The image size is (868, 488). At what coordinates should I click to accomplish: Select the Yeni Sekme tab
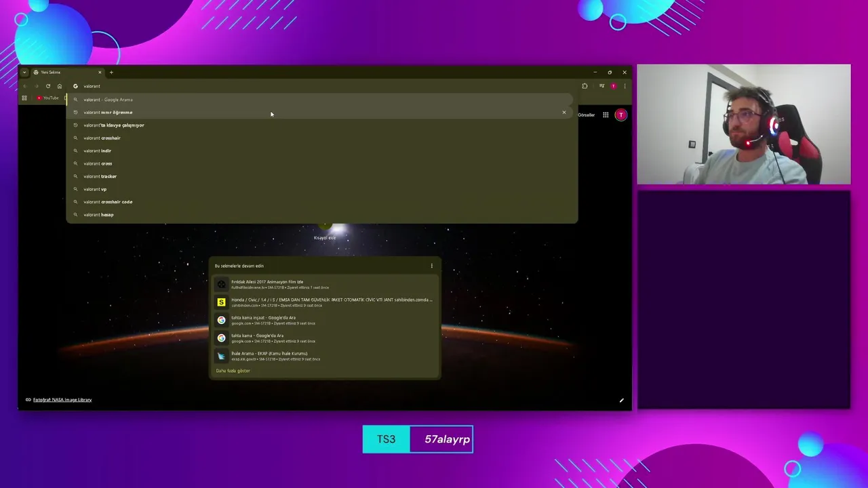66,72
